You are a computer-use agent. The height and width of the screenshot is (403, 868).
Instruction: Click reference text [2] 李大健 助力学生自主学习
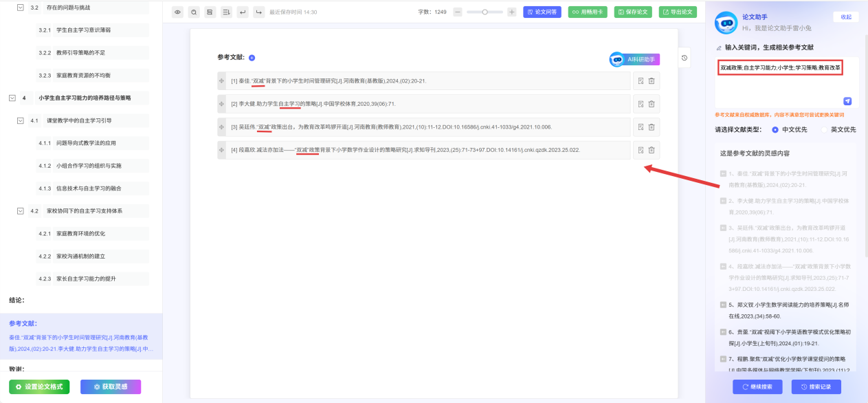click(x=313, y=104)
